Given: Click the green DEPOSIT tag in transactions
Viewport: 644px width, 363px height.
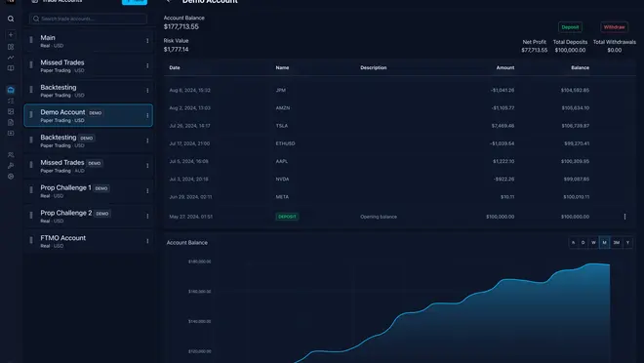Looking at the screenshot, I should coord(287,217).
